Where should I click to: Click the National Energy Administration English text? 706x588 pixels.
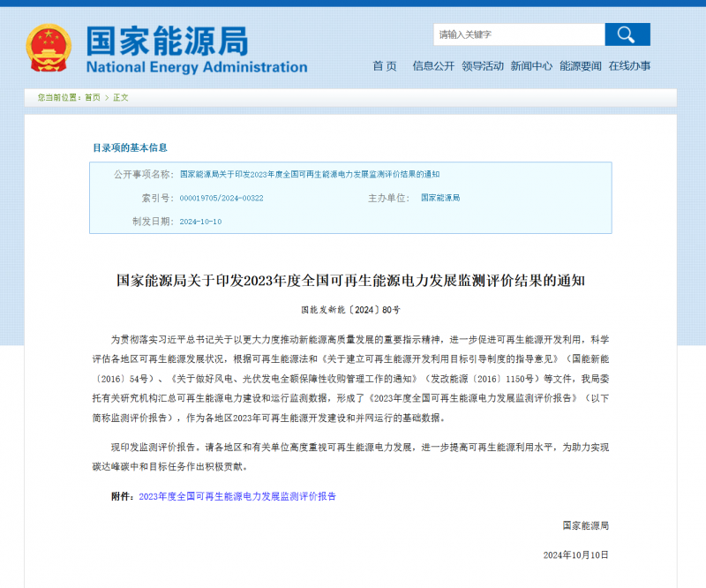pos(197,68)
